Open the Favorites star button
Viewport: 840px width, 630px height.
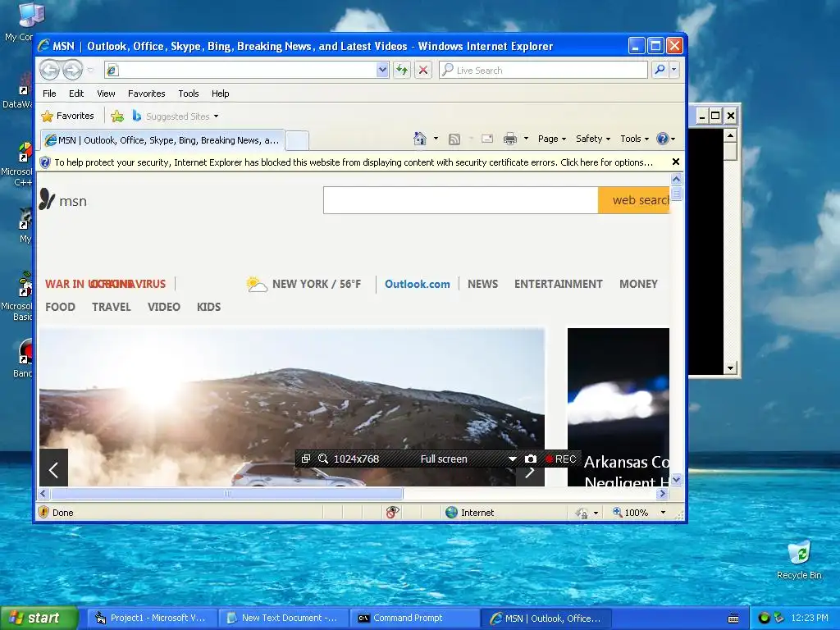tap(67, 116)
